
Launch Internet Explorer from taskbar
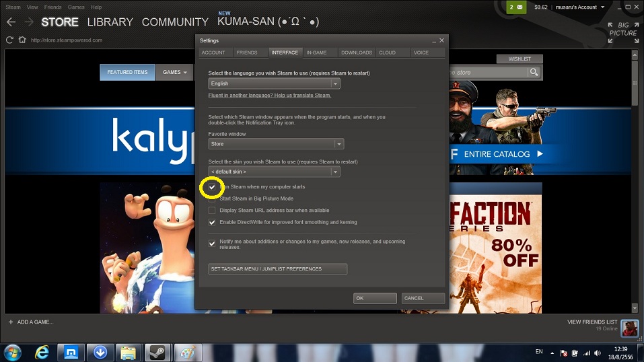click(x=42, y=353)
